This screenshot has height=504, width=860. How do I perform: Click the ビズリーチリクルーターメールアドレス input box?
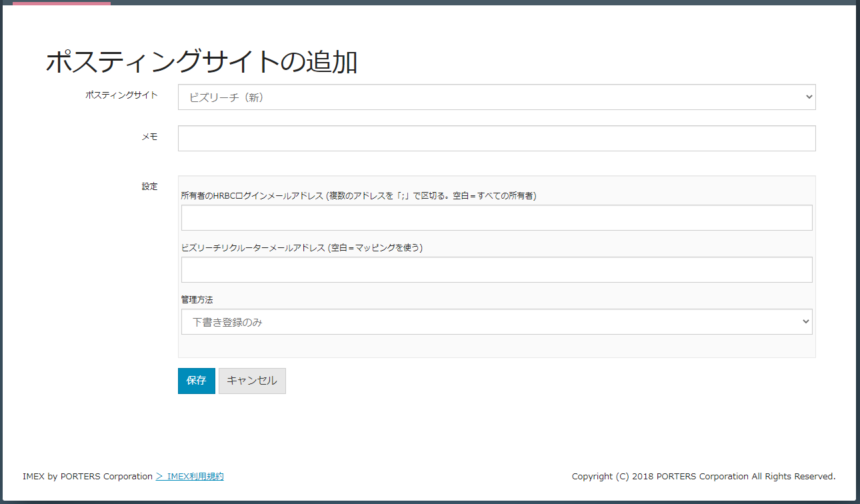pyautogui.click(x=496, y=270)
